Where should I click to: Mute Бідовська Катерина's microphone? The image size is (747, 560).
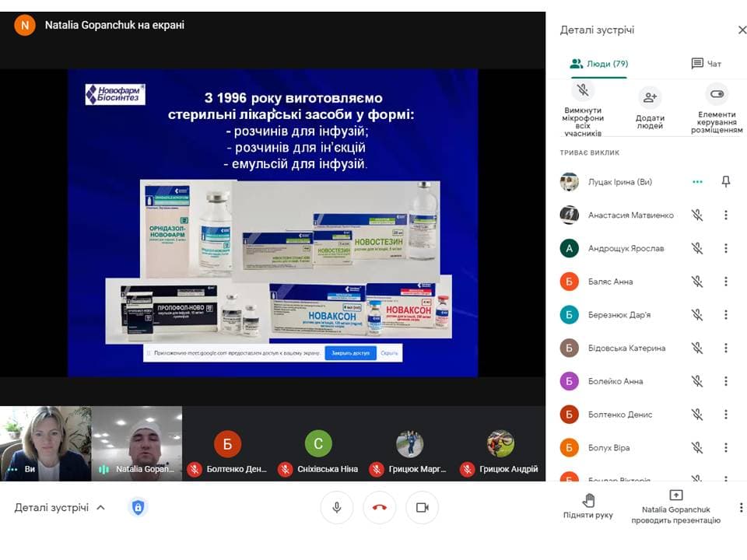tap(697, 348)
